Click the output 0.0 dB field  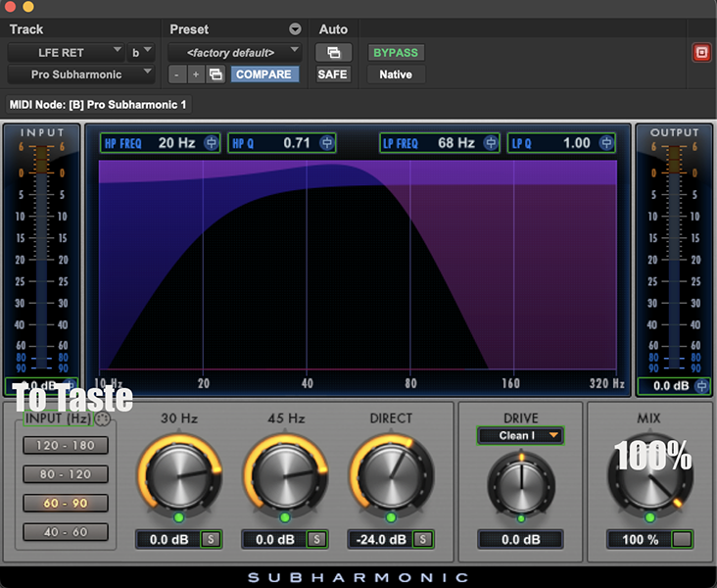[671, 386]
